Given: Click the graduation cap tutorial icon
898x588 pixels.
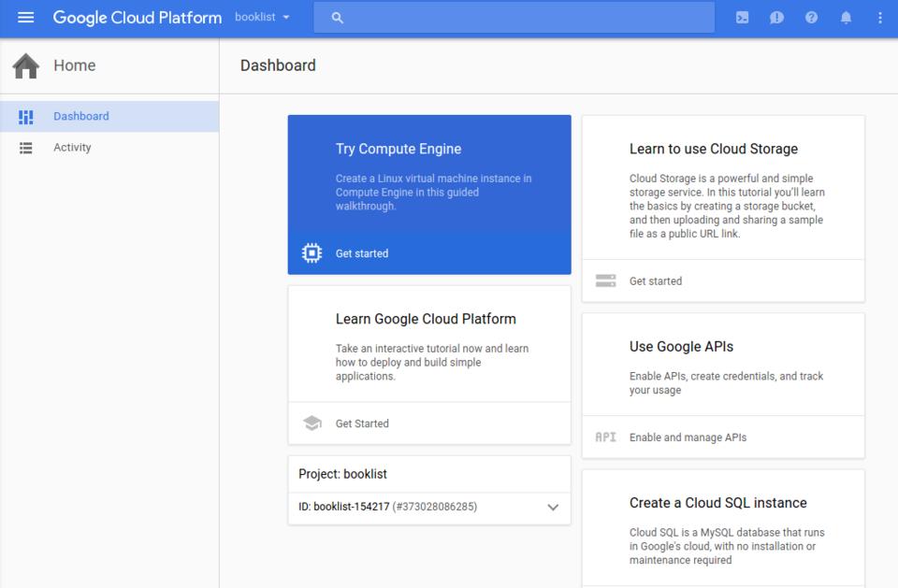Looking at the screenshot, I should tap(311, 423).
